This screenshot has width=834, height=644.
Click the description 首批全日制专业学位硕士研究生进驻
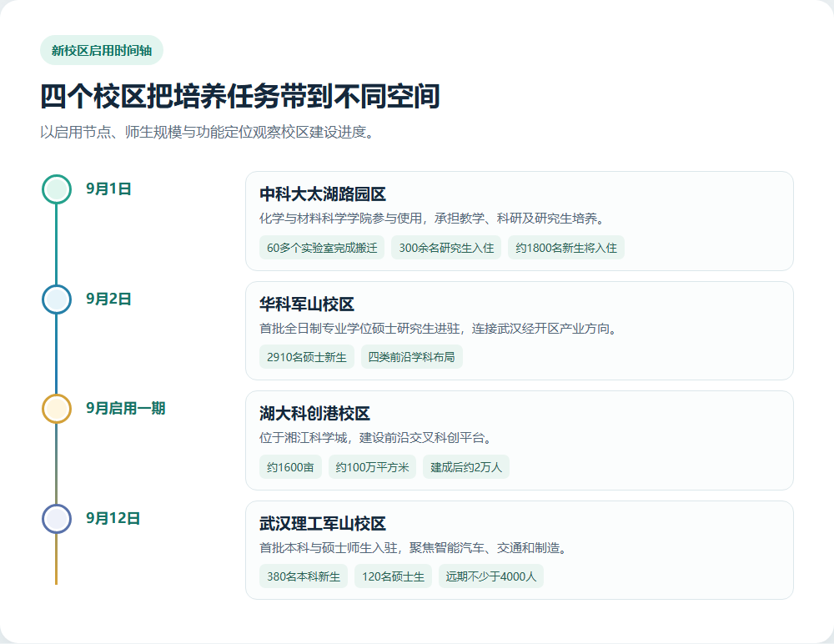(x=440, y=329)
